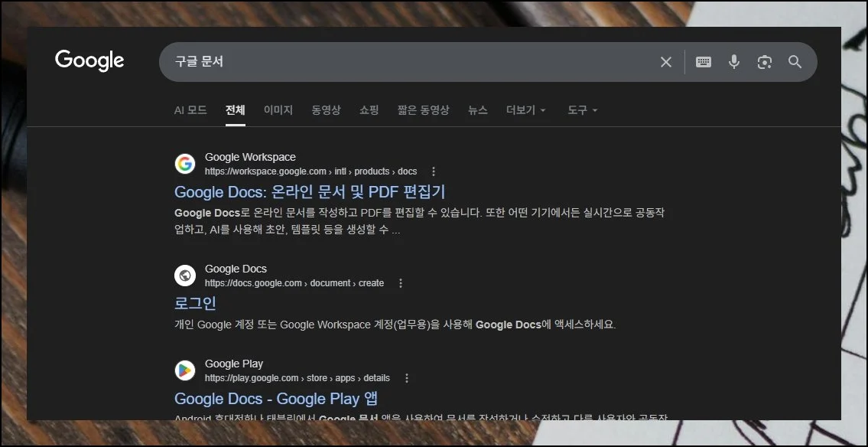Clear the search query with the X icon
Image resolution: width=868 pixels, height=447 pixels.
click(x=665, y=62)
